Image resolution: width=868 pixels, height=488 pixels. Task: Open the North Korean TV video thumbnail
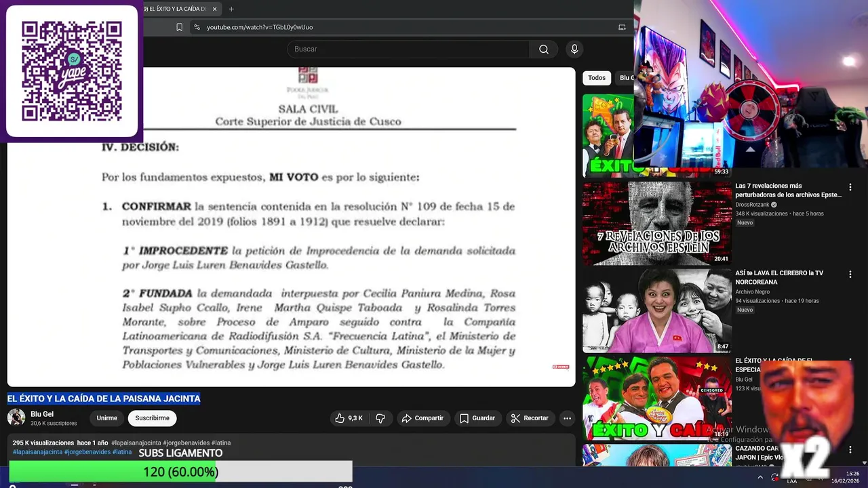[657, 310]
